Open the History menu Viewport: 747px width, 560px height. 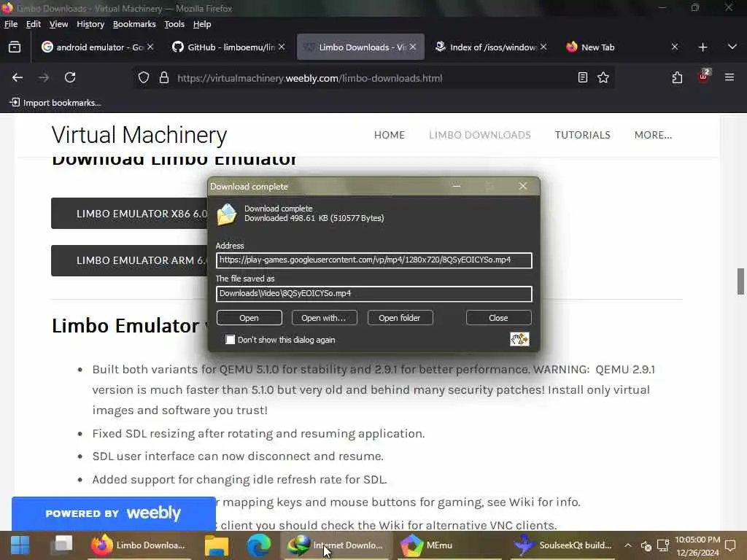coord(90,24)
